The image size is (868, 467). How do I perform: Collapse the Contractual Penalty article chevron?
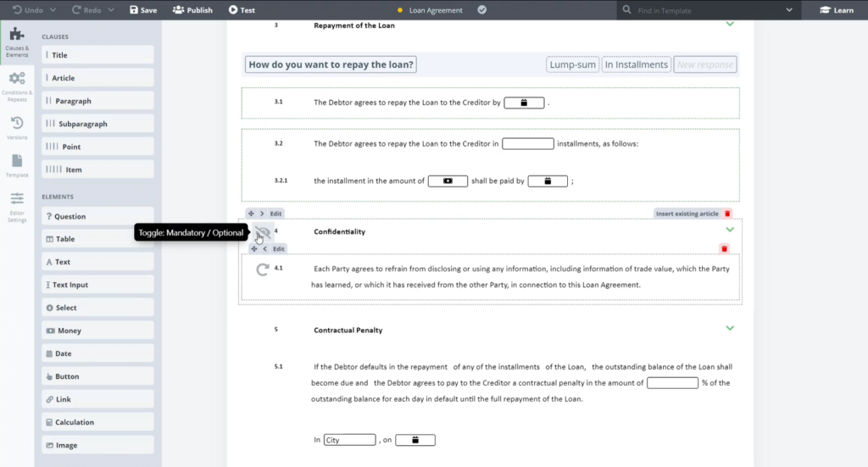(x=730, y=328)
